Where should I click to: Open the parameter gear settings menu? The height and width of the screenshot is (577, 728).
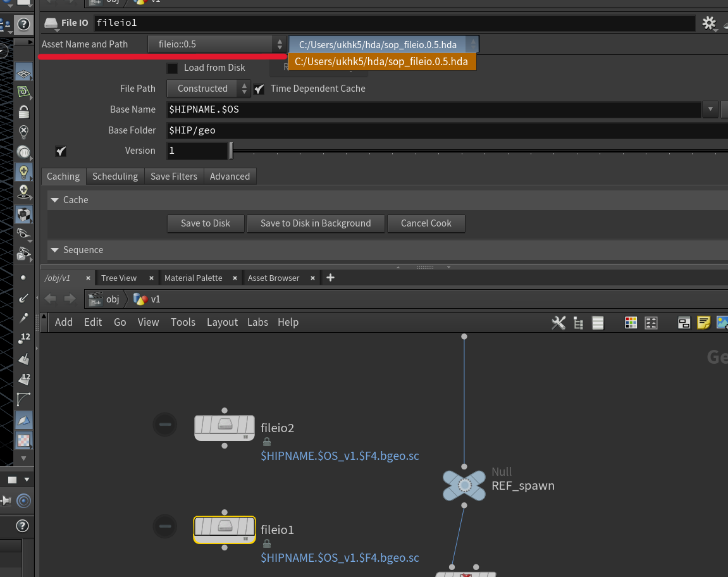click(709, 23)
